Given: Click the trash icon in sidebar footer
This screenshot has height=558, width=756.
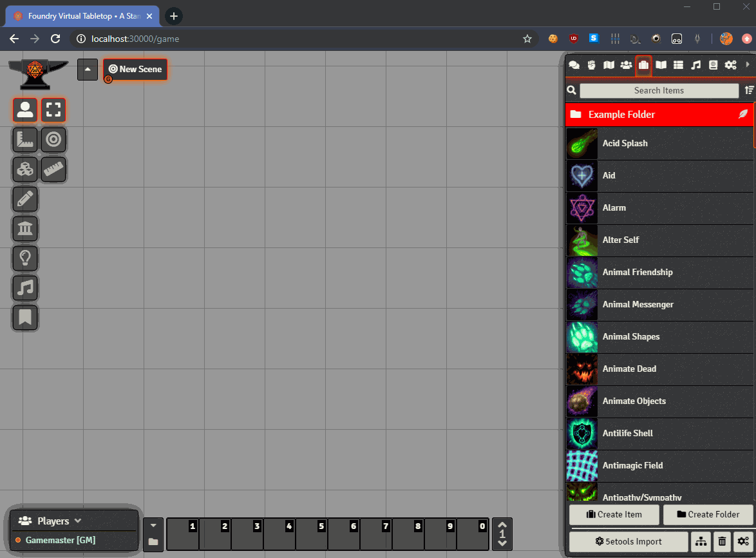Looking at the screenshot, I should 722,542.
